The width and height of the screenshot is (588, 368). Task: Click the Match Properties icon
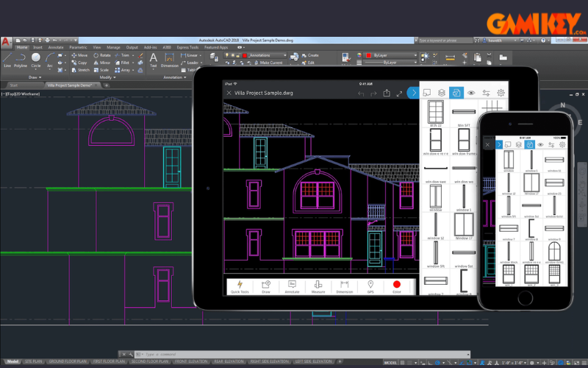[345, 57]
